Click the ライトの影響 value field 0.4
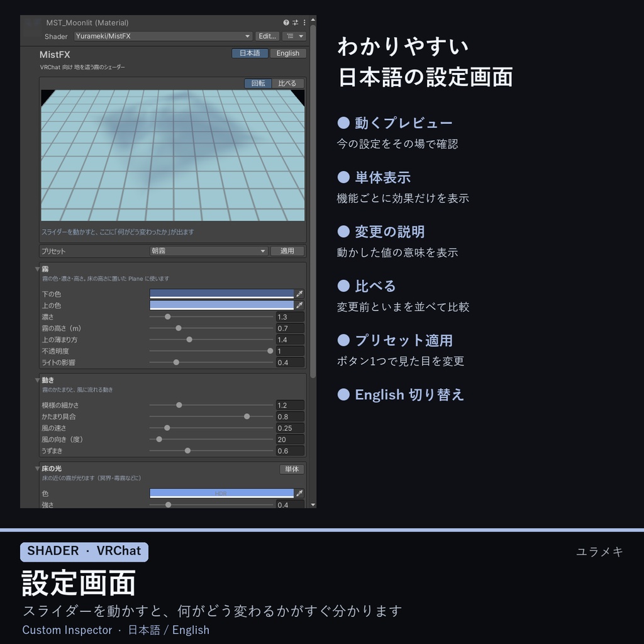The height and width of the screenshot is (644, 644). click(290, 363)
